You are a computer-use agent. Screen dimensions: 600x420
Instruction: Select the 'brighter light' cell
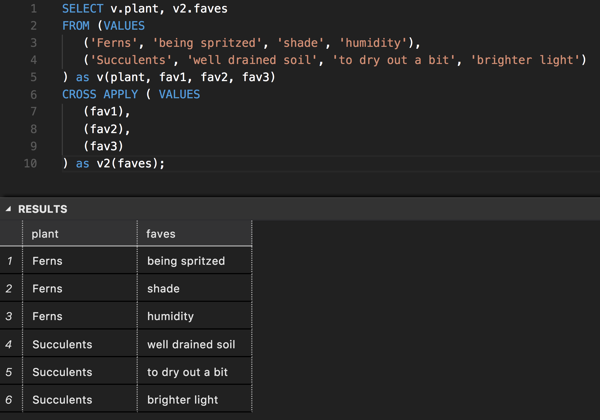point(182,400)
